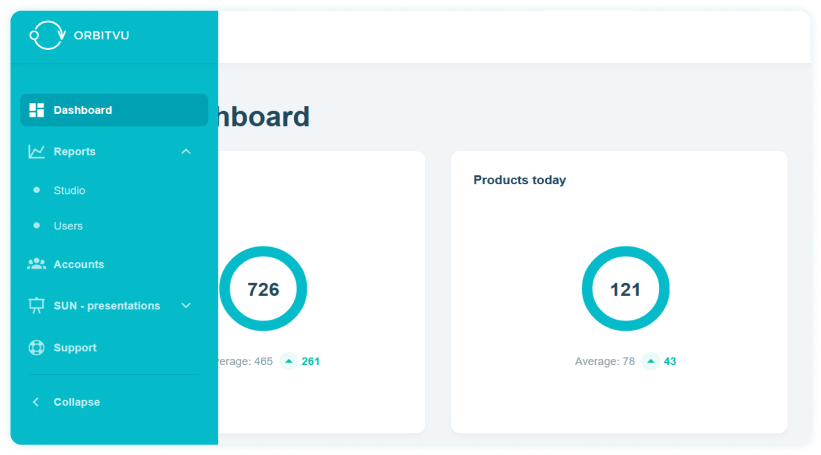Click the SUN presentations easel icon
821x455 pixels.
[36, 305]
